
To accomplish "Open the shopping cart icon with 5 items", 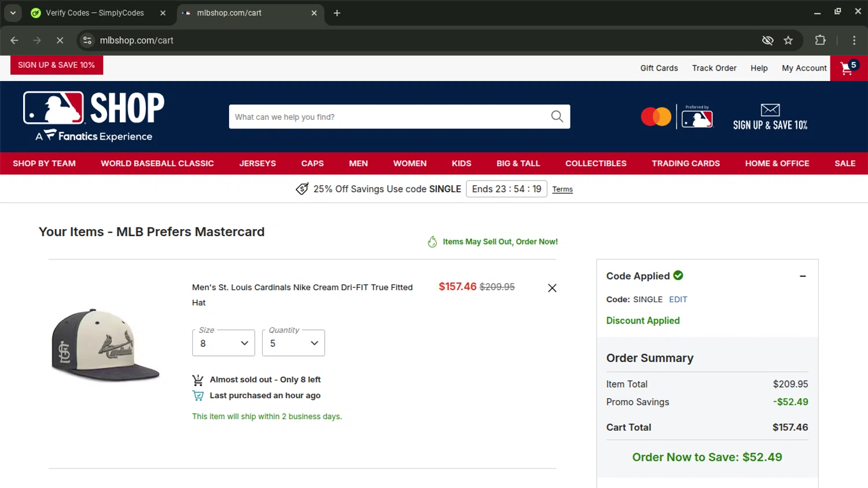I will 848,68.
